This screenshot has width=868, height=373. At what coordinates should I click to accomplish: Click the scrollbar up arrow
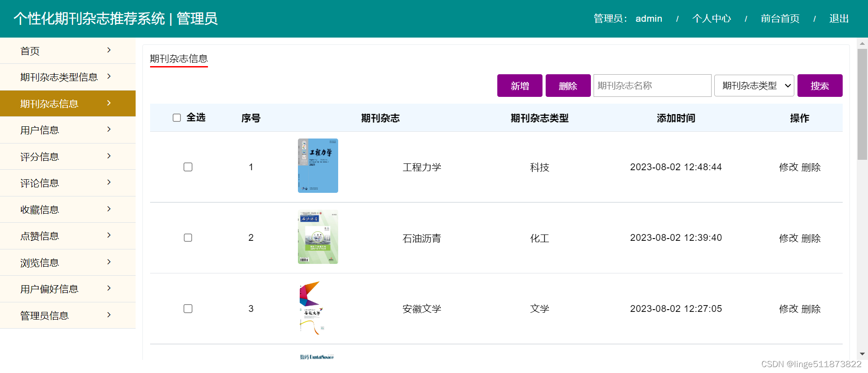(862, 43)
